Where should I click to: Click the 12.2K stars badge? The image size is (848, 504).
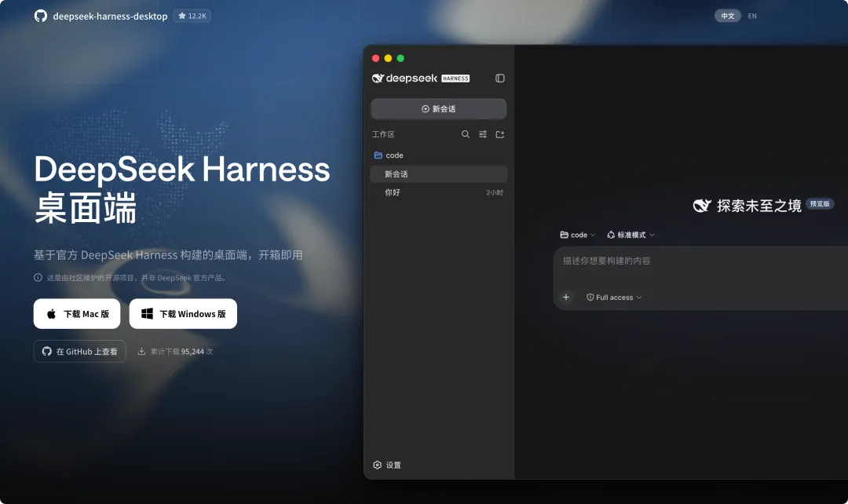pos(192,16)
